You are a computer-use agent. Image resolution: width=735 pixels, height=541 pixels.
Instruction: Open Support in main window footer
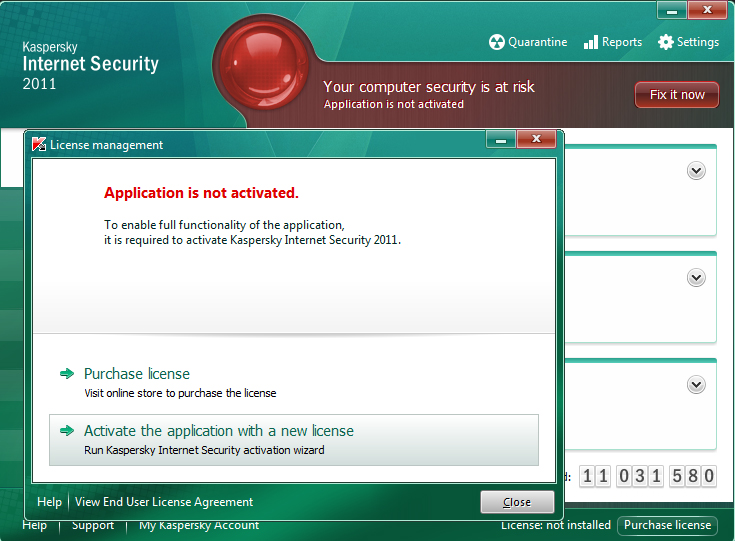tap(93, 526)
